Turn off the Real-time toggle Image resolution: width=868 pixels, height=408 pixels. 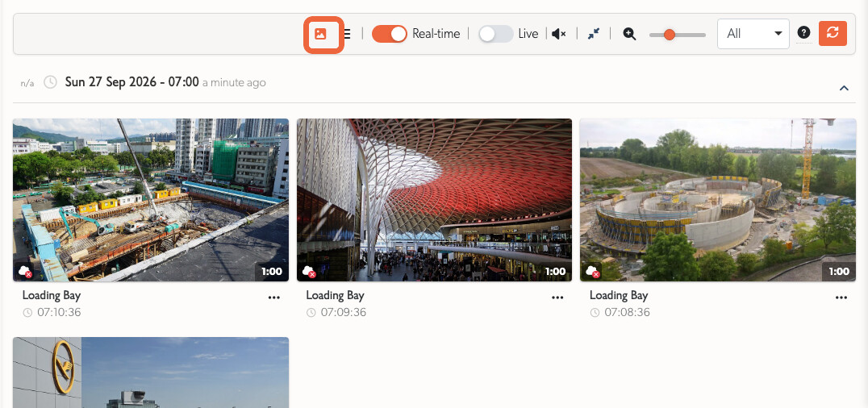(x=389, y=34)
